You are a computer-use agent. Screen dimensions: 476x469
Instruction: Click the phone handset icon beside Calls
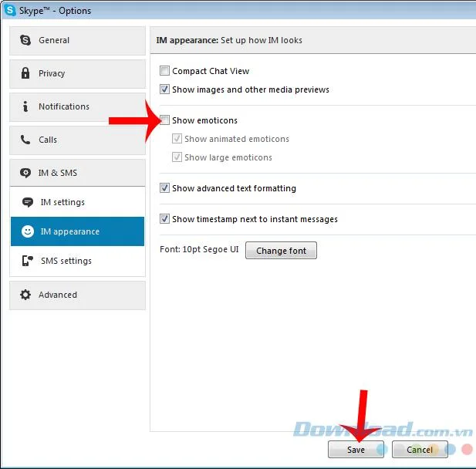(x=25, y=140)
